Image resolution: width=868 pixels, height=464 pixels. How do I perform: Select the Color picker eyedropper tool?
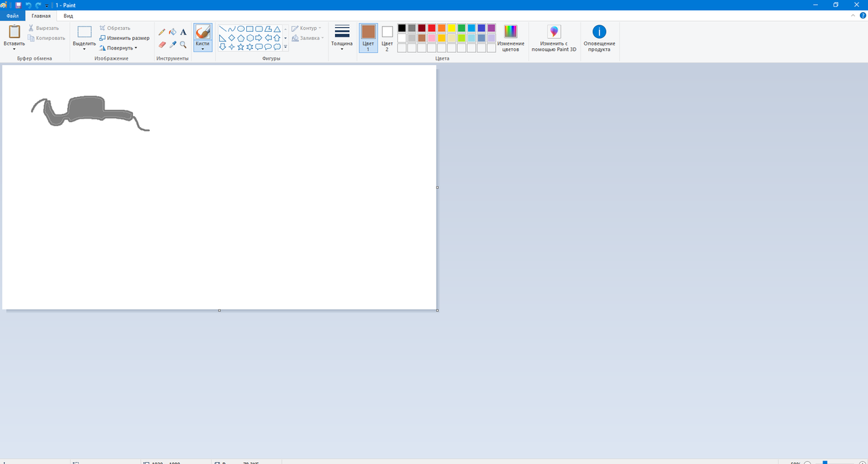[x=172, y=45]
